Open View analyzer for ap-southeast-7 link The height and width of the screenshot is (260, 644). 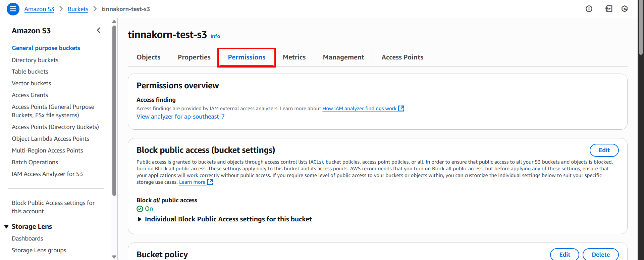[x=180, y=117]
